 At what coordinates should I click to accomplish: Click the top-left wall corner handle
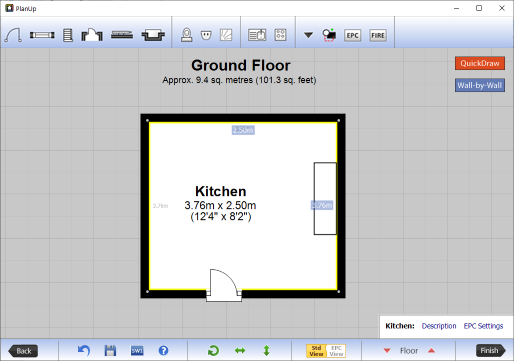[148, 121]
